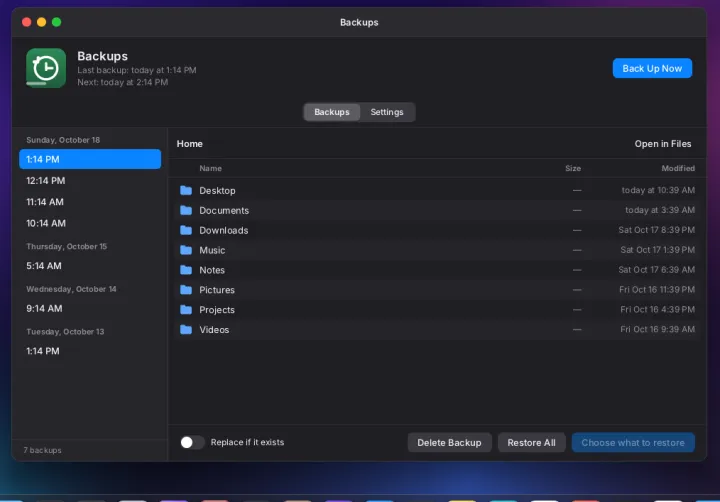Minimize the window with the yellow button

[x=41, y=22]
